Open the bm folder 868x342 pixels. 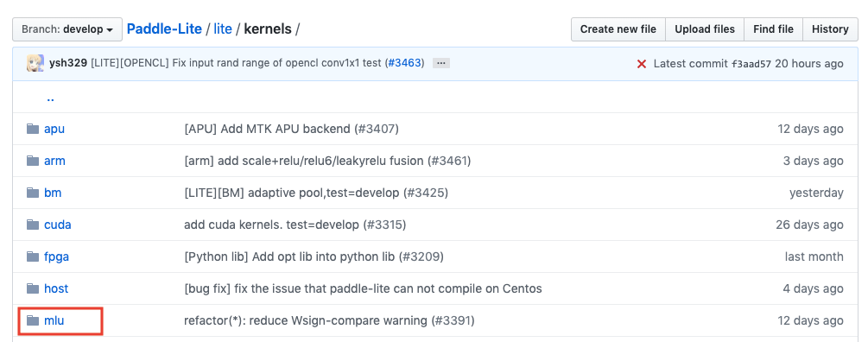coord(53,193)
